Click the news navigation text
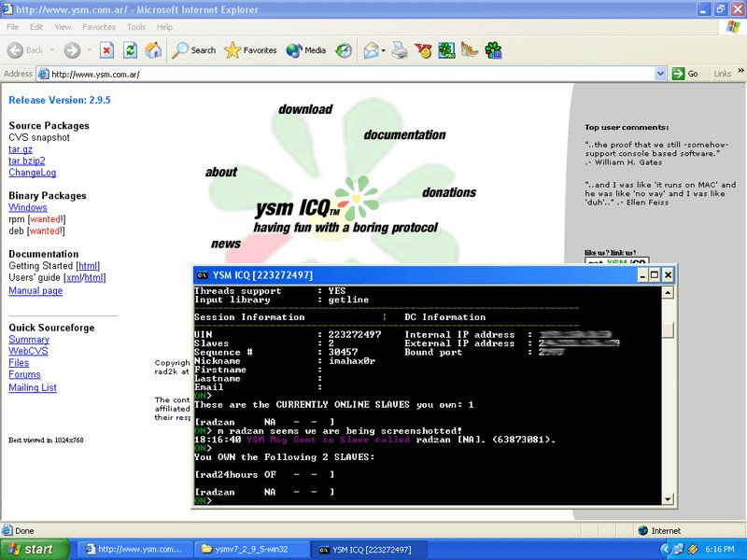Viewport: 747px width, 560px height. (x=226, y=244)
